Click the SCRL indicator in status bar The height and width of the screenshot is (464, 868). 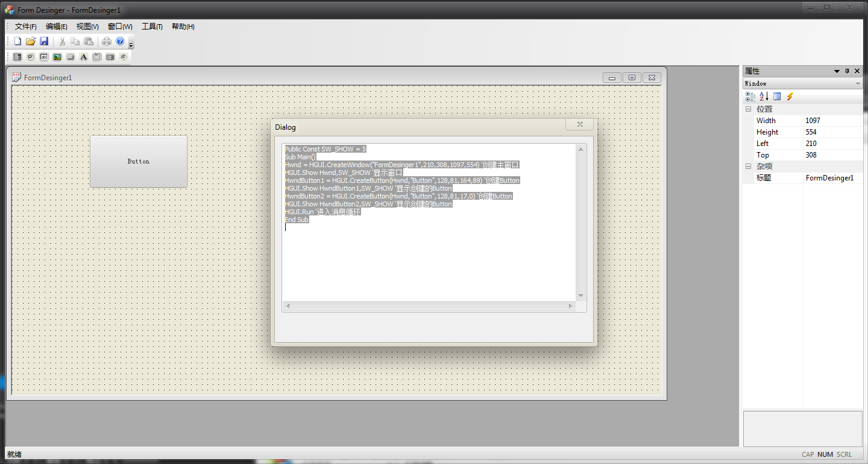(x=844, y=454)
